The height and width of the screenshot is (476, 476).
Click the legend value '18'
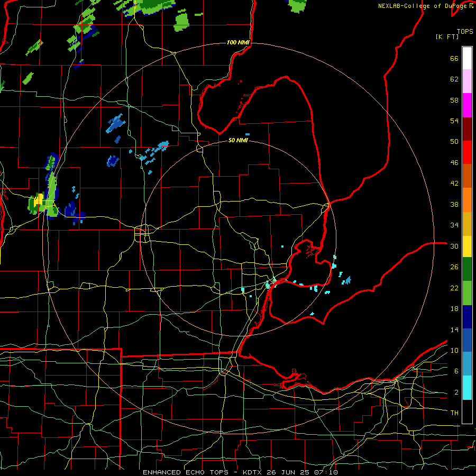point(454,309)
